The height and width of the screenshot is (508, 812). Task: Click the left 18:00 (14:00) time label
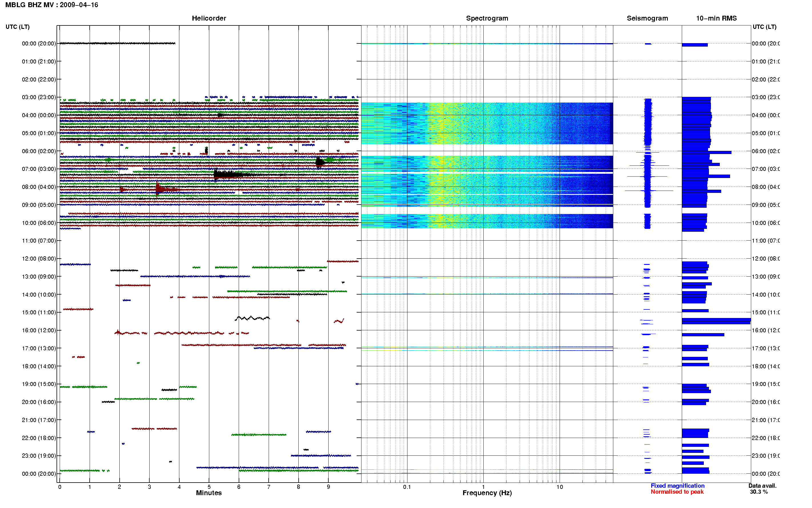tap(39, 366)
